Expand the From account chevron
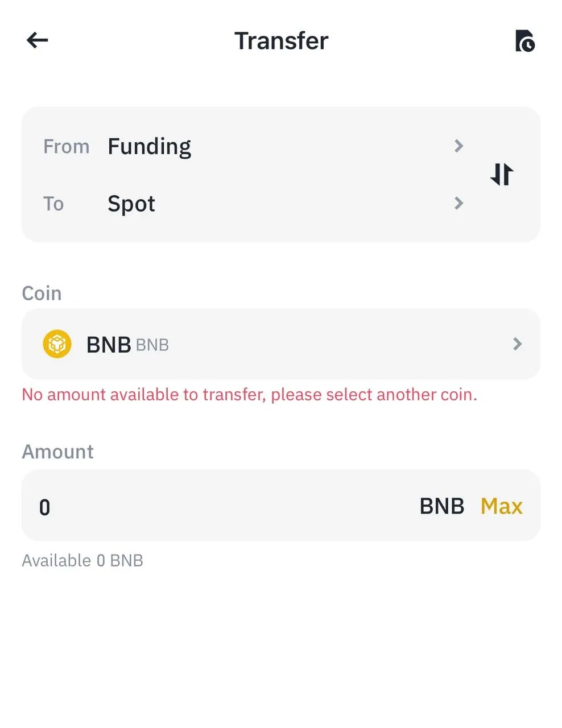Screen dimensions: 562x728 (x=459, y=146)
